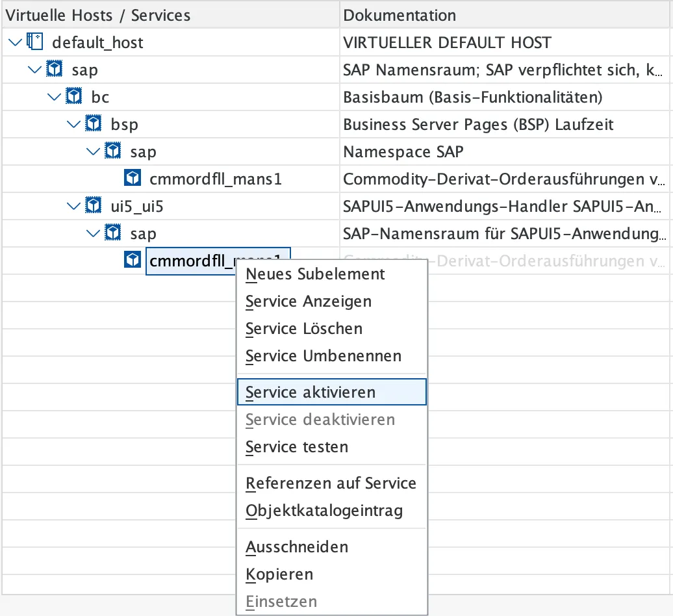Click the service icon beside ui5_ui5
This screenshot has height=616, width=673.
point(94,206)
